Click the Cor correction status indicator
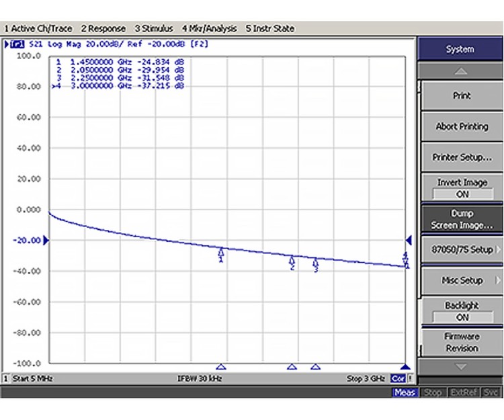Screen dimensions: 504x420 pos(399,378)
